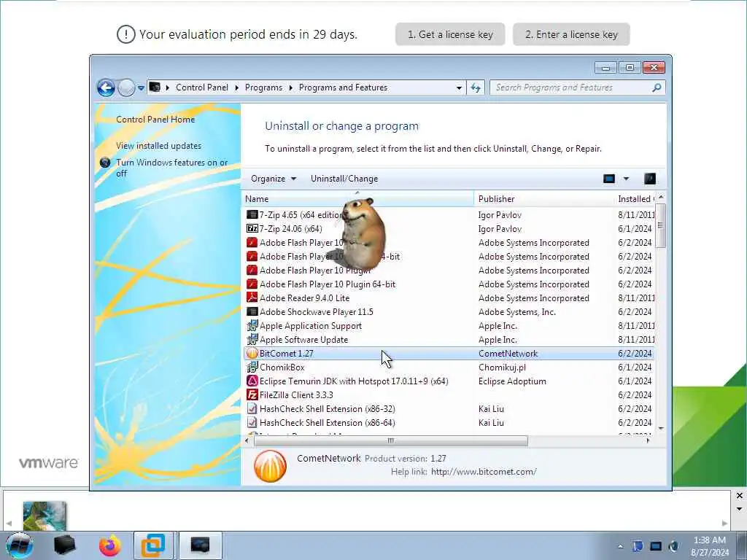The width and height of the screenshot is (747, 560).
Task: Open the Organize dropdown menu
Action: coord(274,179)
